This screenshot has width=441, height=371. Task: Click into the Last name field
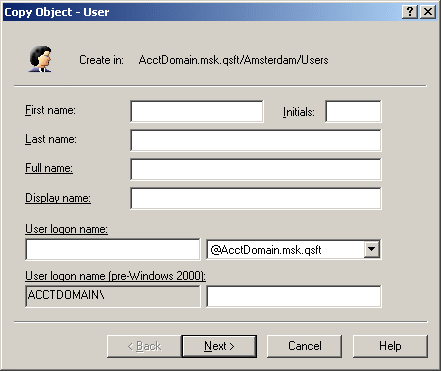tap(256, 140)
